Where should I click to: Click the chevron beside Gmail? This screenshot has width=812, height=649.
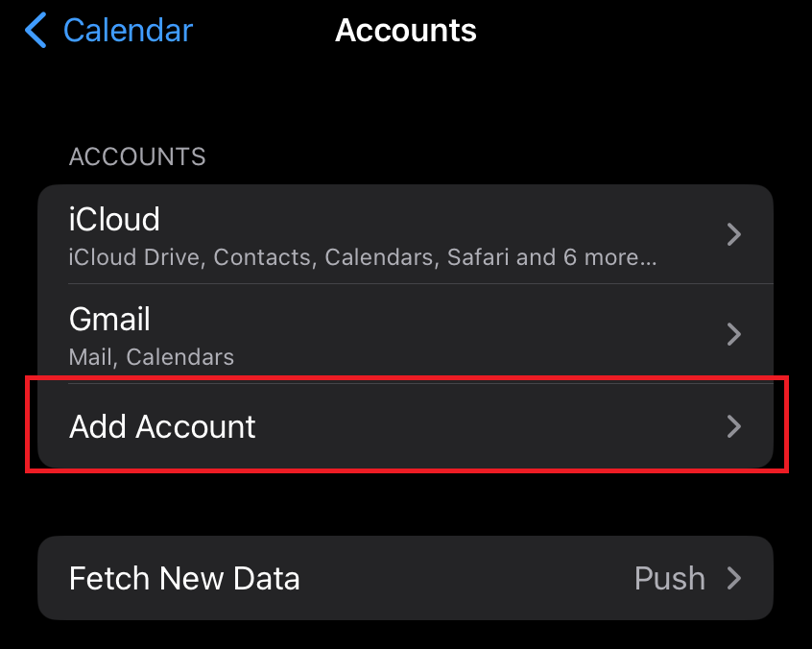tap(734, 334)
